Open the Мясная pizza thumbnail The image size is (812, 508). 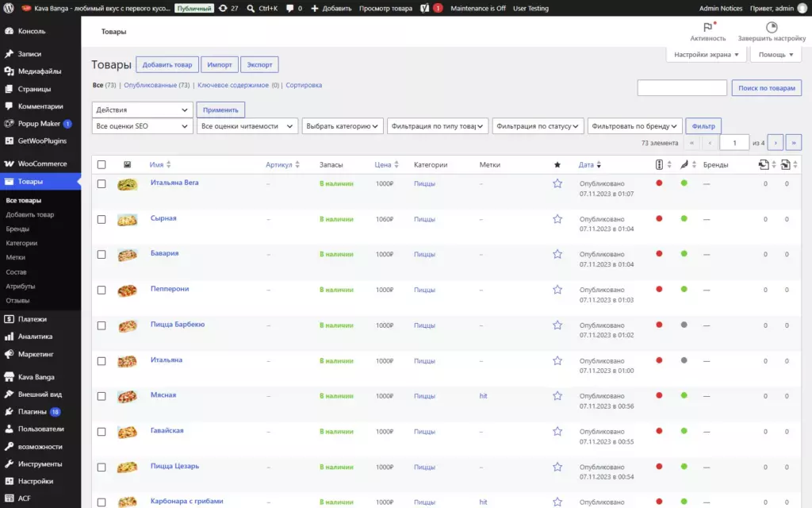127,397
